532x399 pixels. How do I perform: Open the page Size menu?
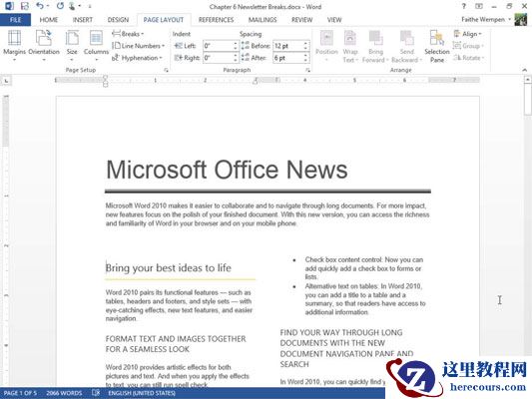click(x=72, y=46)
